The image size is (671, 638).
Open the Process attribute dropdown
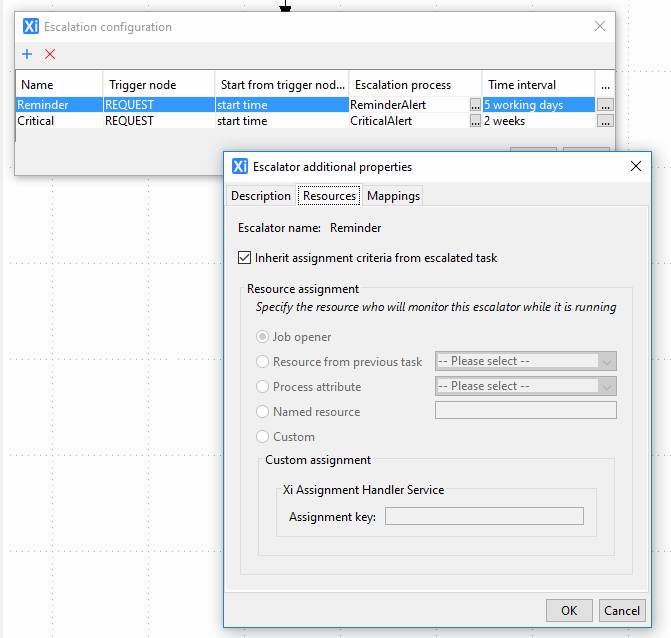pyautogui.click(x=525, y=386)
